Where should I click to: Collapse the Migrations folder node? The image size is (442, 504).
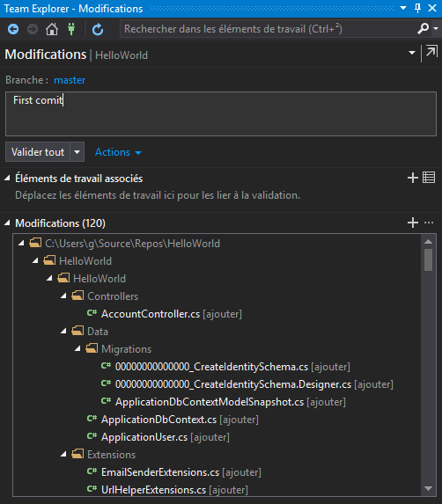pyautogui.click(x=77, y=348)
